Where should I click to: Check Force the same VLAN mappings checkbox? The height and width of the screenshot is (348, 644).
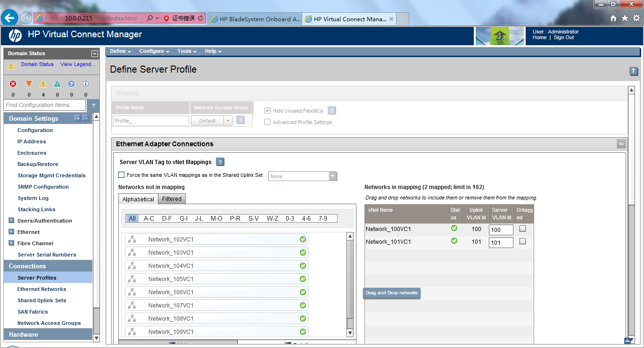[122, 175]
